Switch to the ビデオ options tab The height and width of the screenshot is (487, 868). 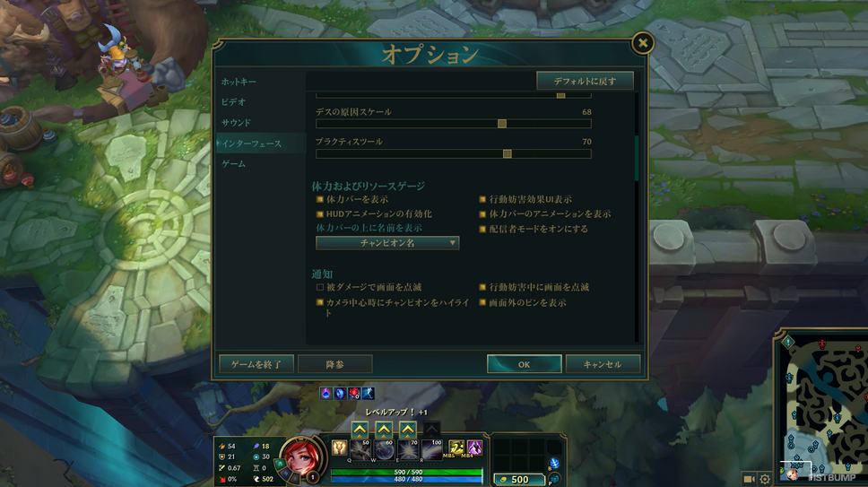234,102
